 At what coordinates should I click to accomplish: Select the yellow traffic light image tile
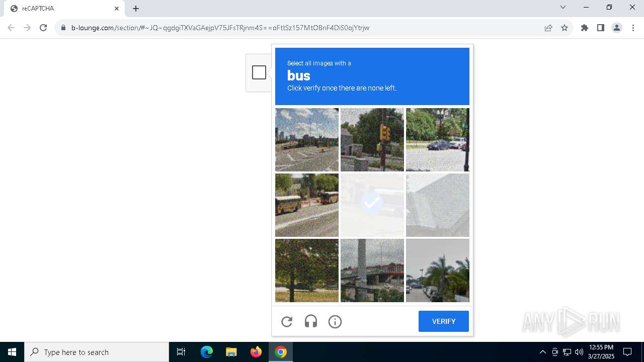(372, 140)
